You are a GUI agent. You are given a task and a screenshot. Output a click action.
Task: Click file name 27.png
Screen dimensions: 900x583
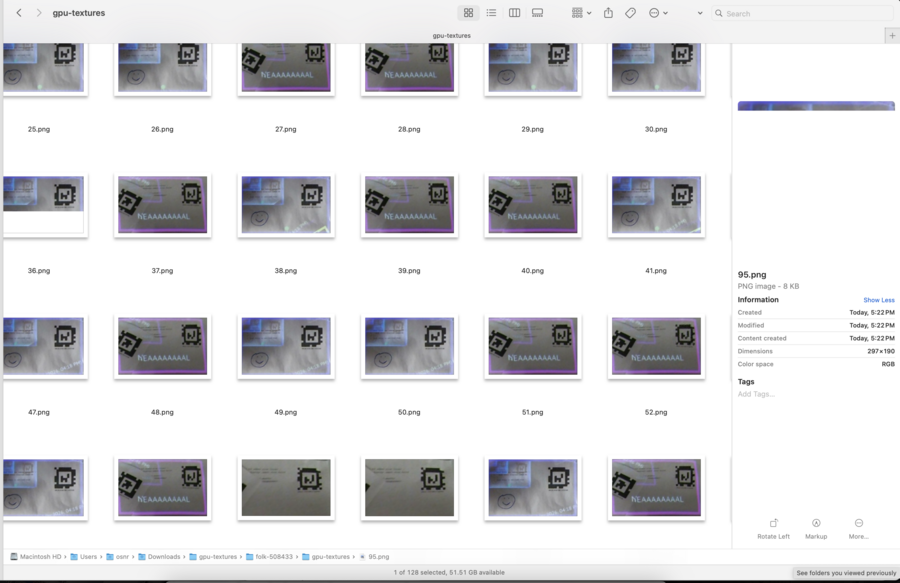tap(286, 129)
